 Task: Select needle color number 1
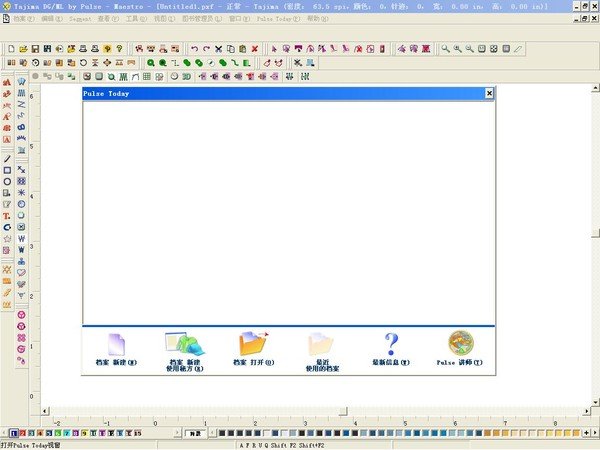(14, 433)
